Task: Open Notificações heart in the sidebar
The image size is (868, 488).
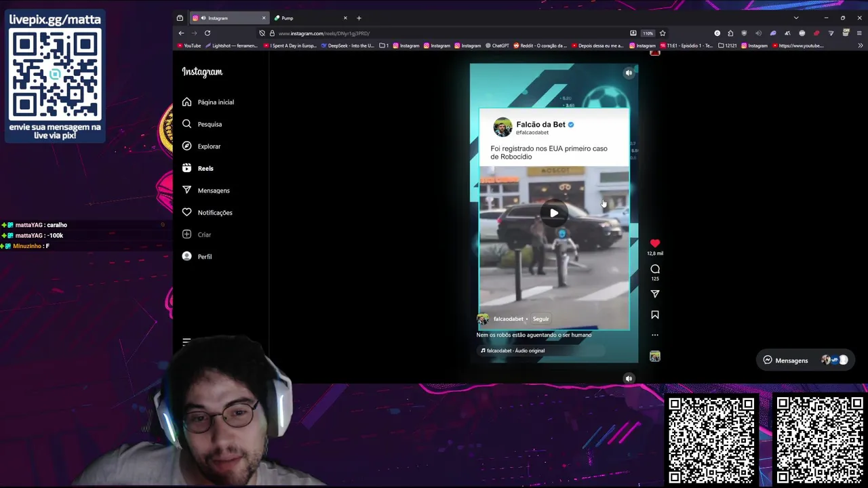Action: (x=208, y=213)
